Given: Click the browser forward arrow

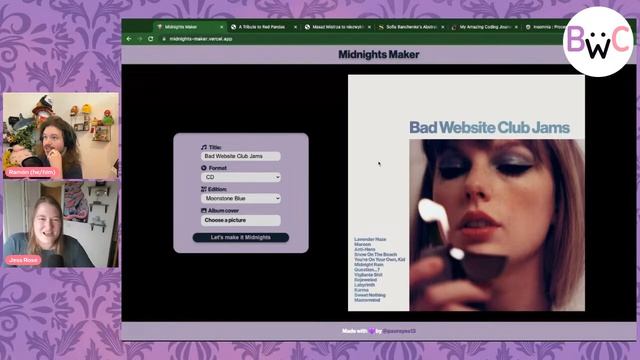Looking at the screenshot, I should [140, 39].
